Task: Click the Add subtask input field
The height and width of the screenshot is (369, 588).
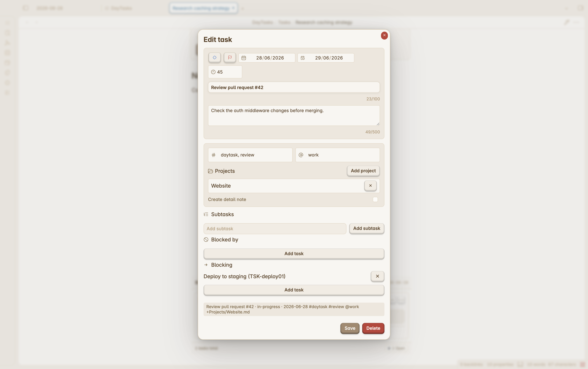Action: click(275, 229)
